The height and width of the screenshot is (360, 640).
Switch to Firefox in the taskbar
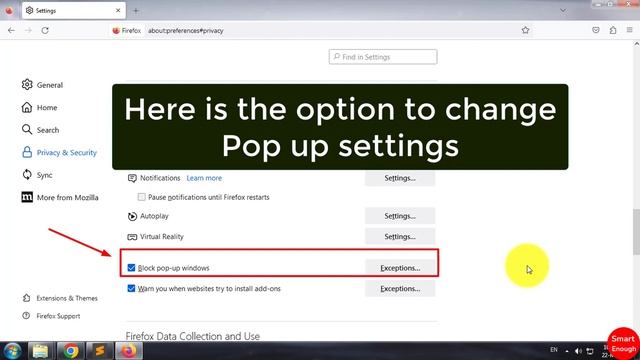click(x=129, y=351)
